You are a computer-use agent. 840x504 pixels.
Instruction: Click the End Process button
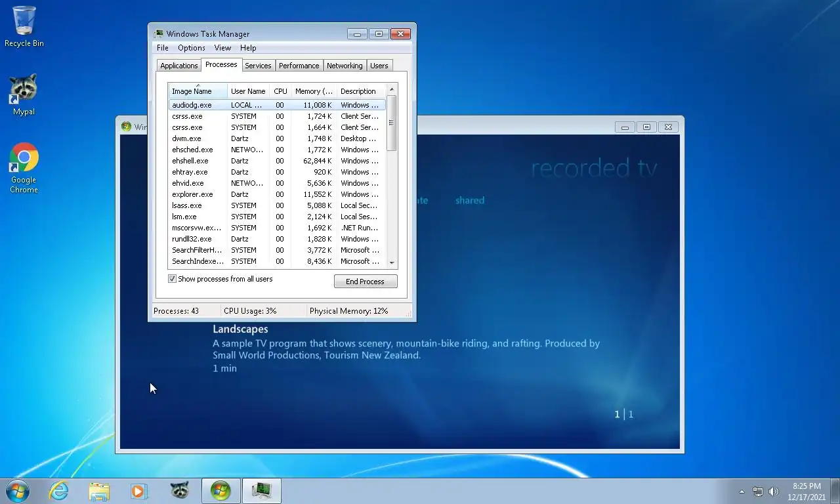(366, 282)
